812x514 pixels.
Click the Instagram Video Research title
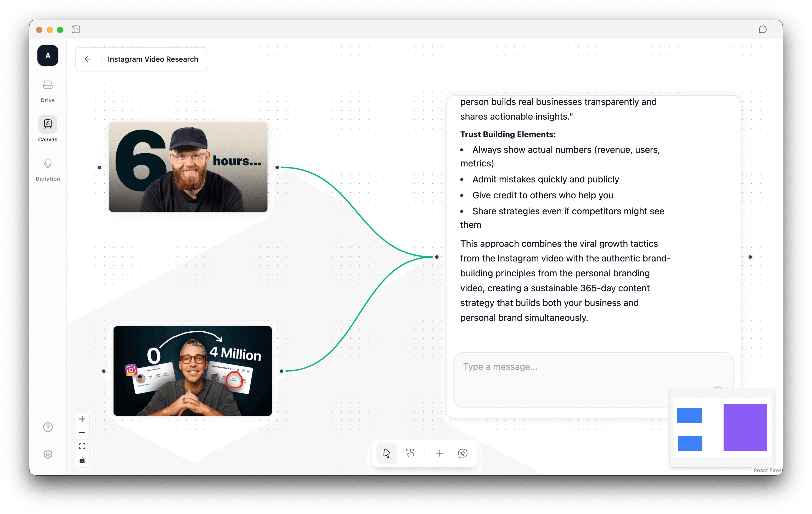153,59
